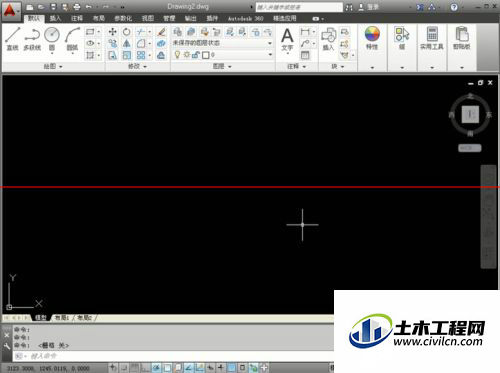Expand the Draw (绘图) panel arrow
The width and height of the screenshot is (500, 373).
coord(61,67)
